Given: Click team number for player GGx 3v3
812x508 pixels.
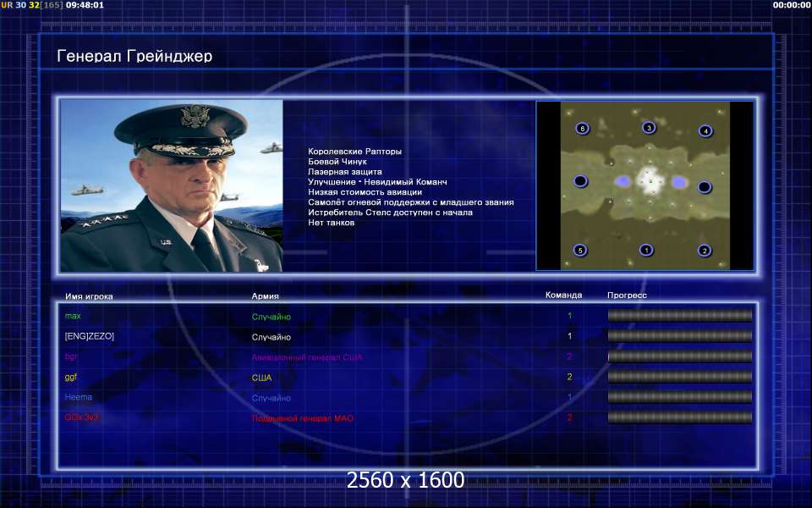Looking at the screenshot, I should [x=569, y=417].
